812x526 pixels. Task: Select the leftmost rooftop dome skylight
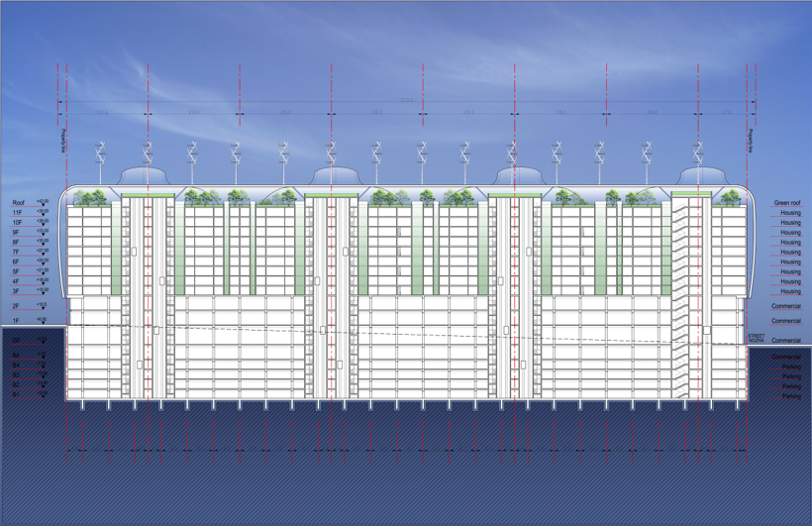coord(147,178)
